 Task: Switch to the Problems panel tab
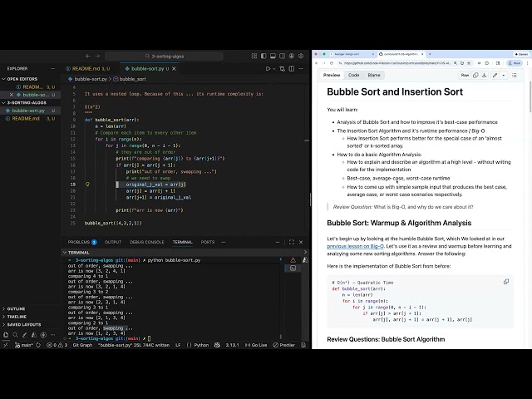[82, 242]
